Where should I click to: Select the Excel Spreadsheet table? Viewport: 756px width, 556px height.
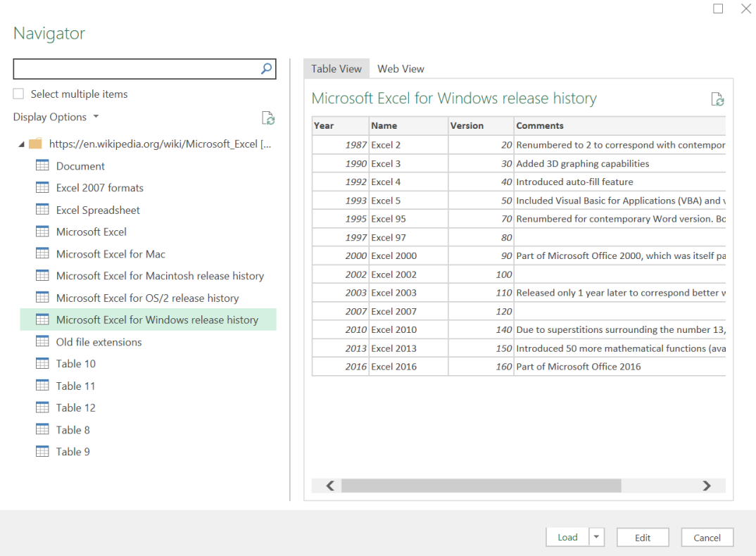98,210
